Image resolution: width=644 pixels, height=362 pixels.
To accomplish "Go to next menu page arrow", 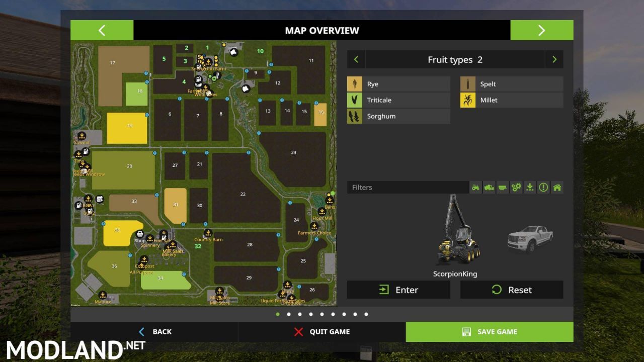I will click(542, 30).
